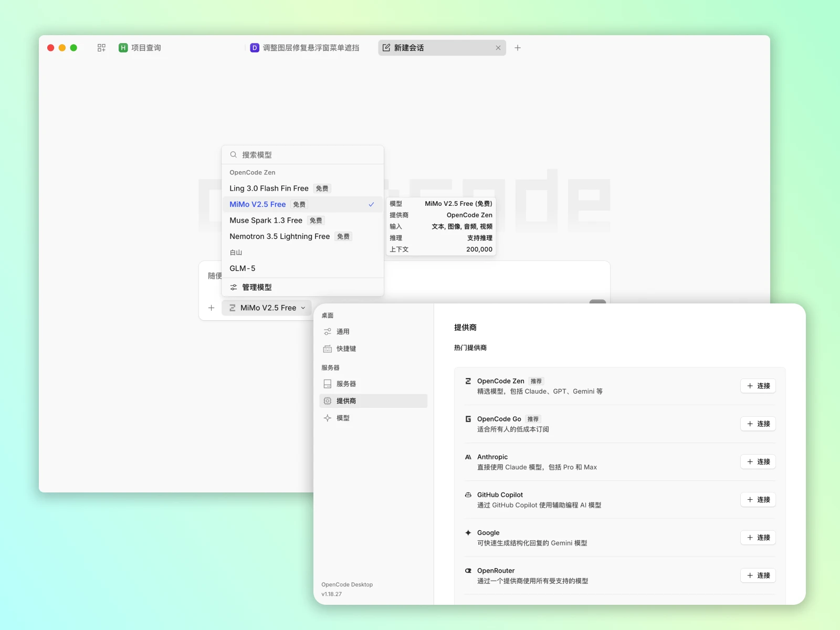
Task: Click the 搜索模型 search field
Action: [x=303, y=155]
